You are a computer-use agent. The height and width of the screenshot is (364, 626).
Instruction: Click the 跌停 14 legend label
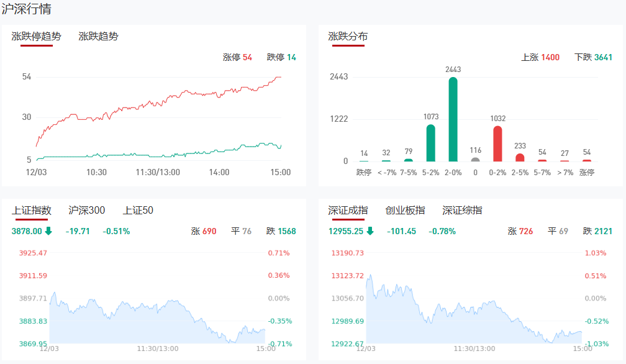click(281, 57)
